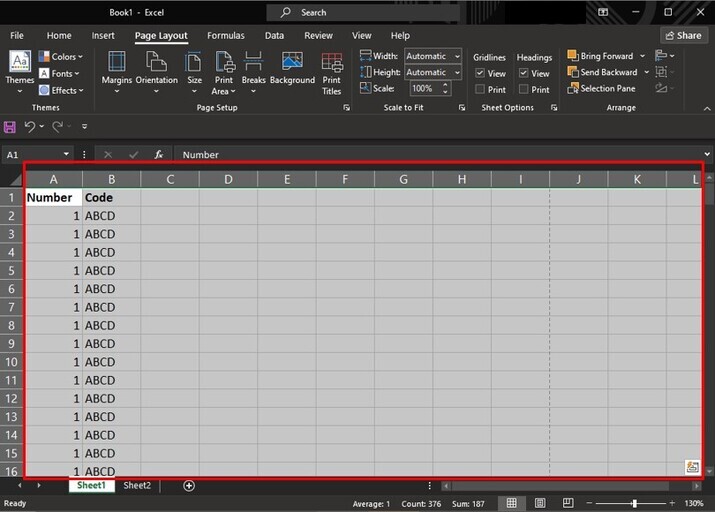
Task: Click the Save icon in quick access toolbar
Action: (x=10, y=127)
